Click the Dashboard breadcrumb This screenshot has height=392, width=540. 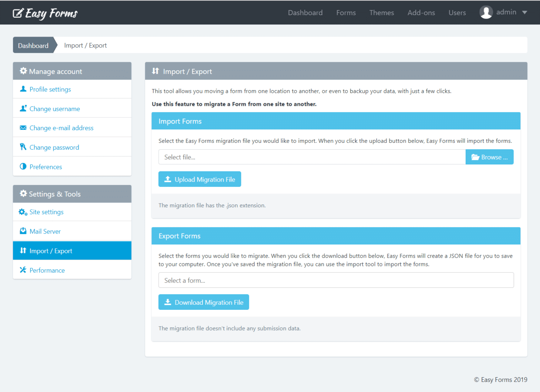click(x=33, y=45)
